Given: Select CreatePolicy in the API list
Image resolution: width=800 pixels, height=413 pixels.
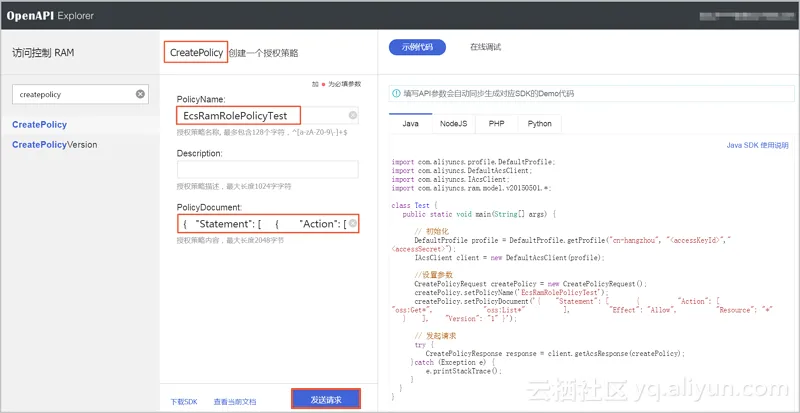Looking at the screenshot, I should pos(39,125).
